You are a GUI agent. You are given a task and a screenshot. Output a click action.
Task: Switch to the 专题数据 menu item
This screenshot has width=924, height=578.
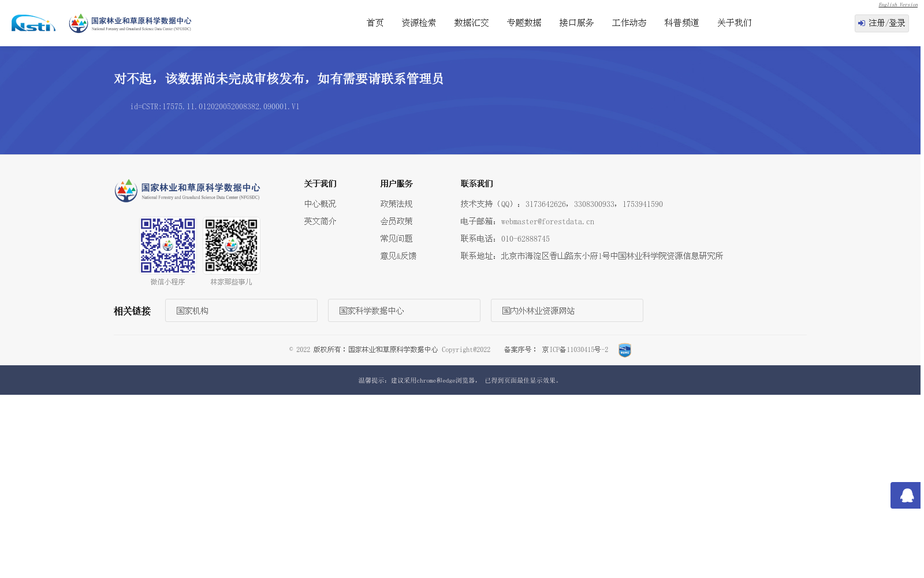coord(524,23)
